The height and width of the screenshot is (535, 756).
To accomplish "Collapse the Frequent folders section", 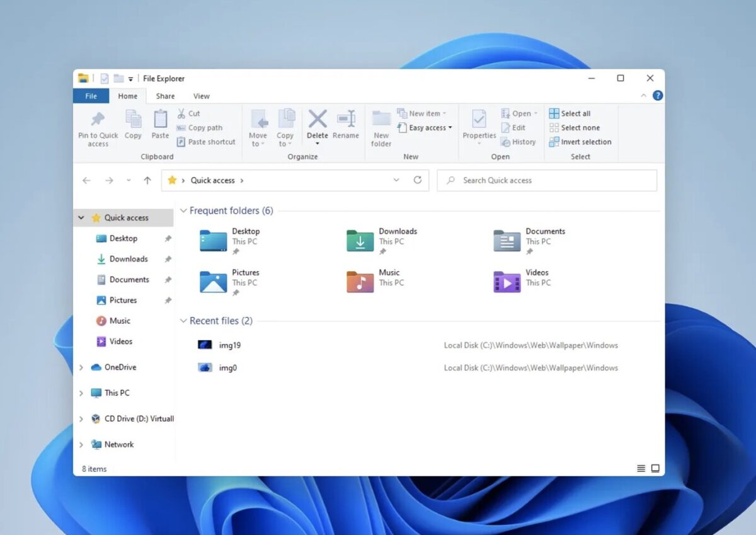I will (183, 210).
